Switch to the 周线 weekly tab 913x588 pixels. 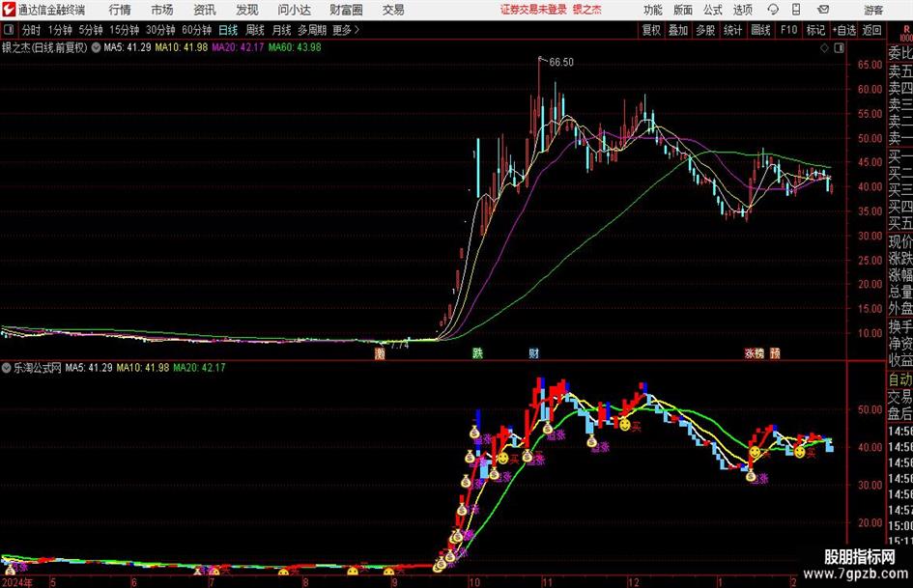(x=255, y=30)
